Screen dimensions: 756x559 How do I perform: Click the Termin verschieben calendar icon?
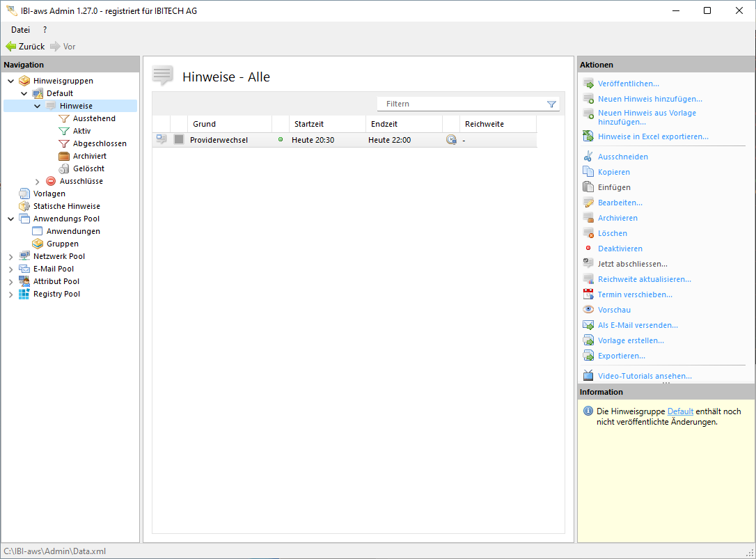588,294
